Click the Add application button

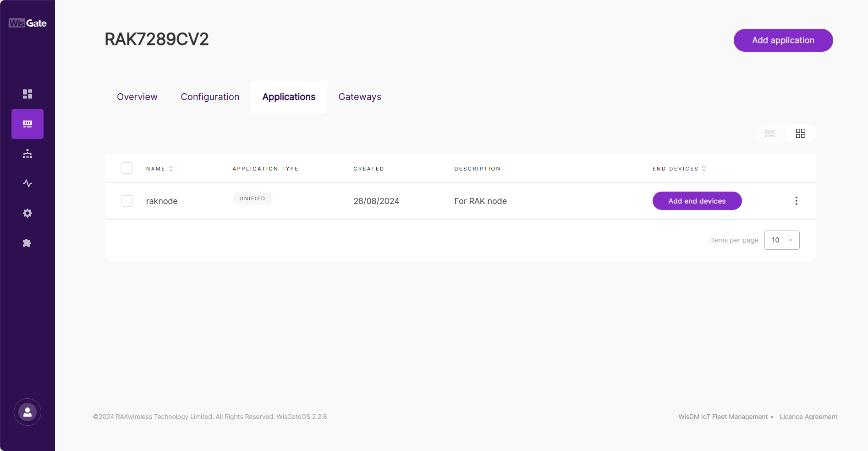[x=783, y=40]
